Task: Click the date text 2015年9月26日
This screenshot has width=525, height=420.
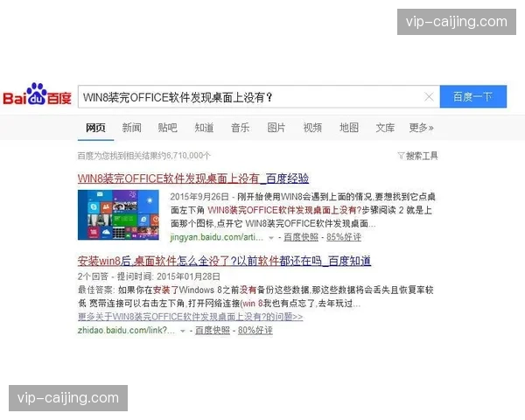Action: tap(199, 197)
